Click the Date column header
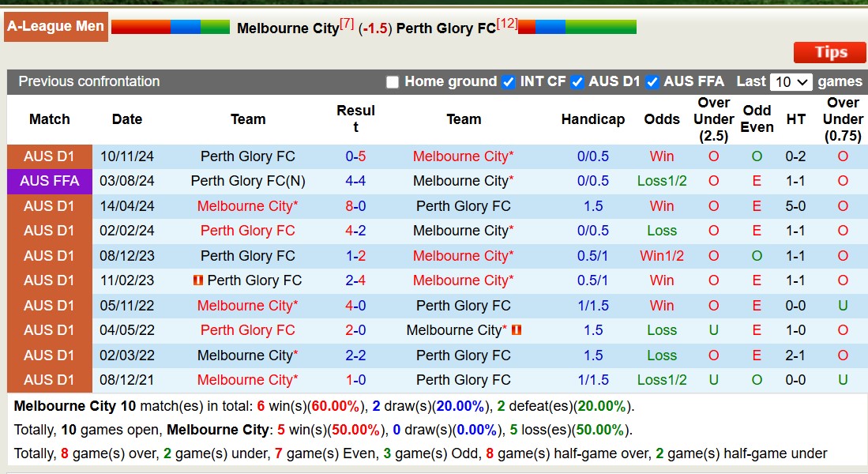This screenshot has height=474, width=868. [126, 119]
